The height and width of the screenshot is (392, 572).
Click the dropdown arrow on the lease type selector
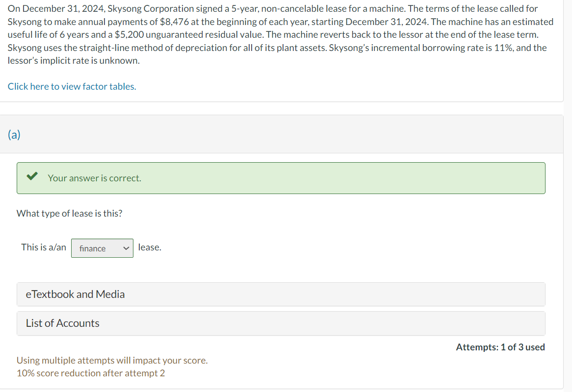tap(126, 248)
